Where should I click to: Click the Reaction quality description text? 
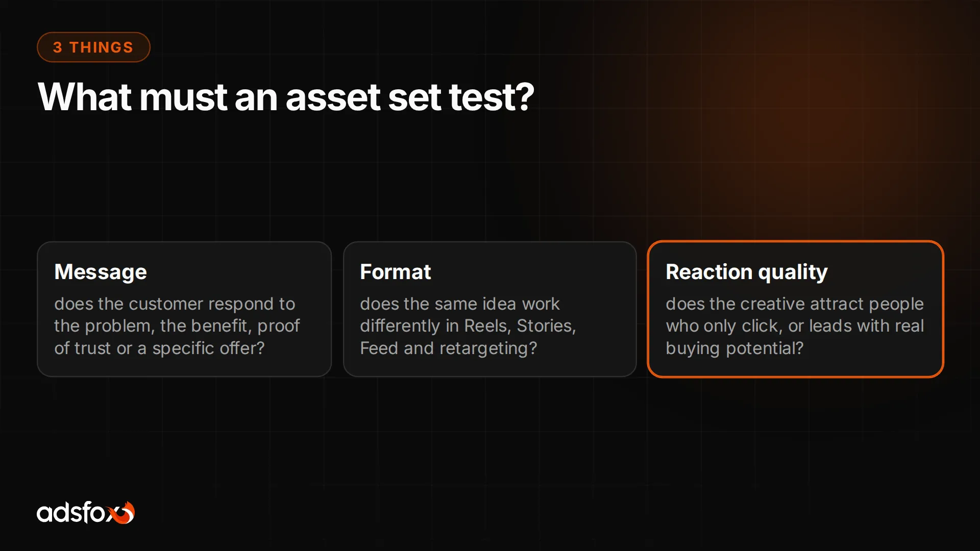click(x=795, y=326)
